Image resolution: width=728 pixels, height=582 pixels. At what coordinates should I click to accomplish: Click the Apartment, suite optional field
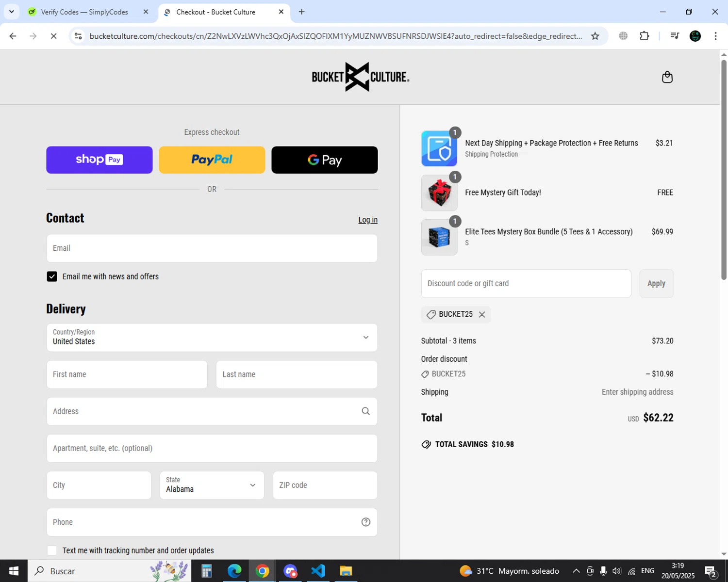(x=212, y=448)
